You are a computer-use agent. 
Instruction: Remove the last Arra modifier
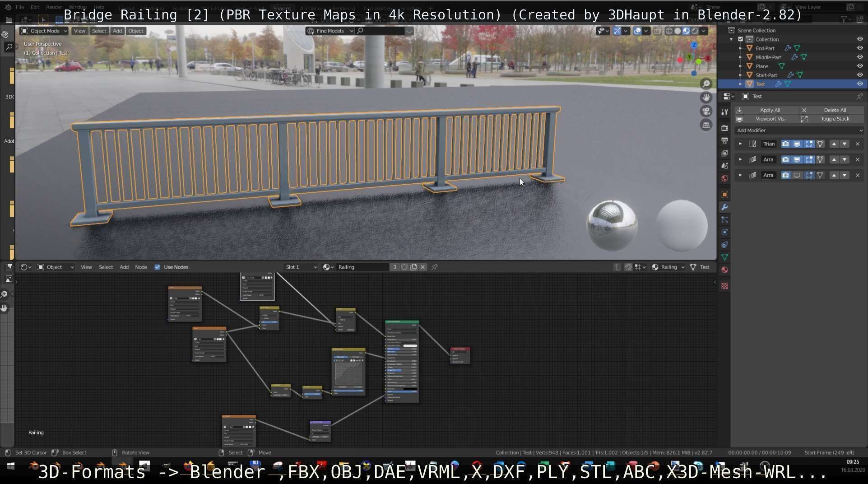[858, 175]
